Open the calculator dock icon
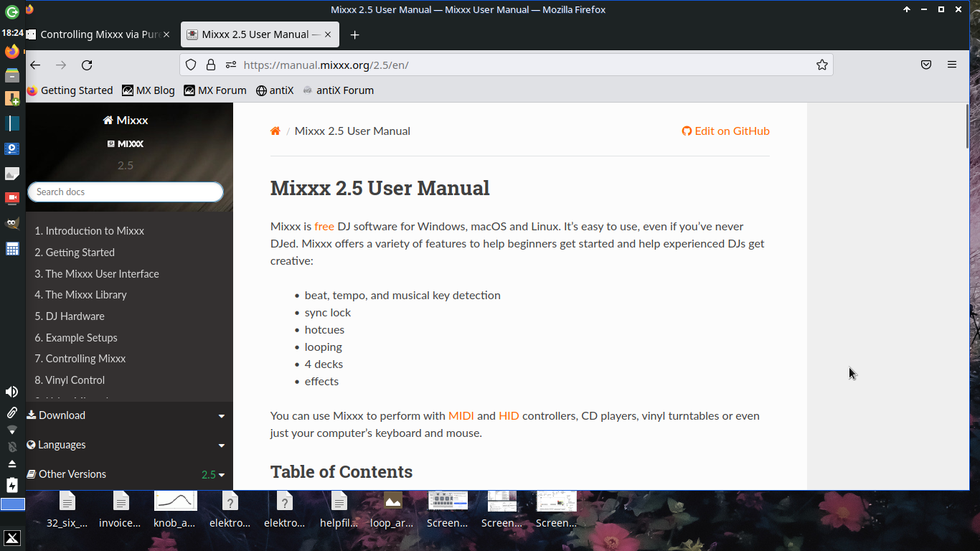This screenshot has width=980, height=551. pos(12,249)
